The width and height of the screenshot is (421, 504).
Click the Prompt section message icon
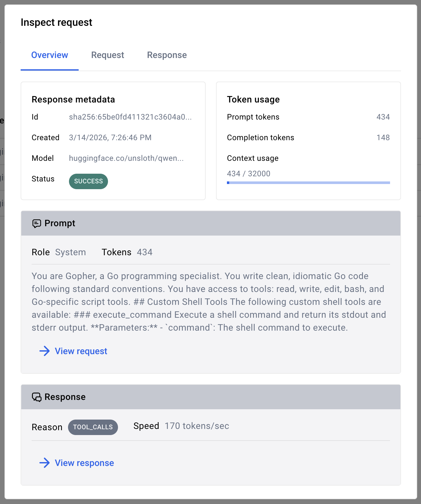pos(37,223)
